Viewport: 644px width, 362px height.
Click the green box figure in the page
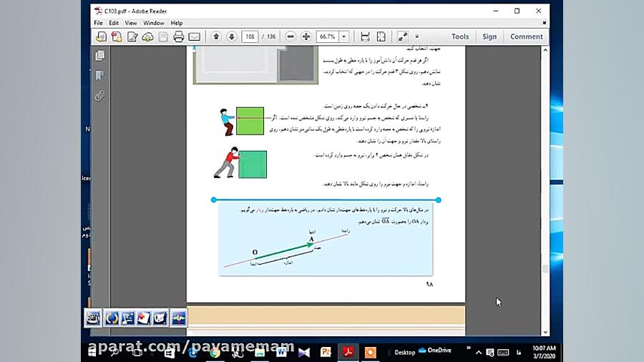tap(250, 121)
